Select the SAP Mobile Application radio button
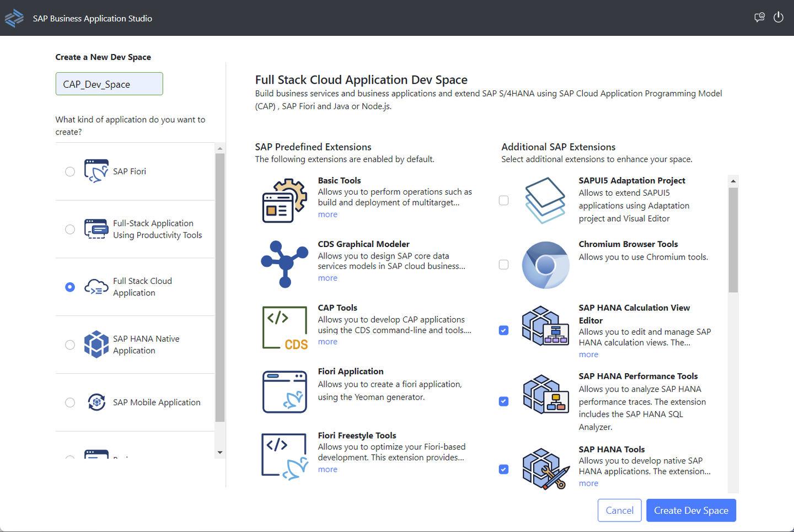Screen dimensions: 794x532 [70, 402]
